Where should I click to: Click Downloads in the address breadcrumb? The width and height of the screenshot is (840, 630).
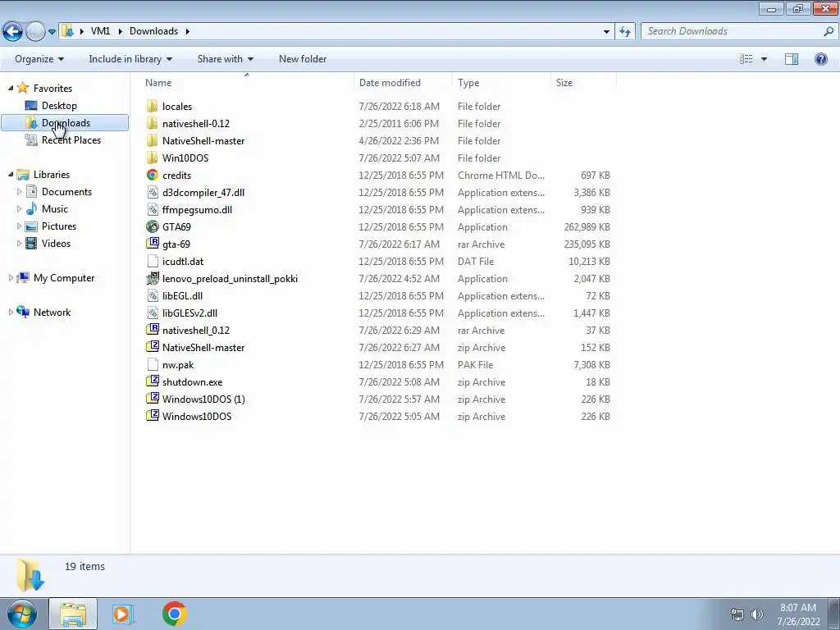pyautogui.click(x=153, y=31)
